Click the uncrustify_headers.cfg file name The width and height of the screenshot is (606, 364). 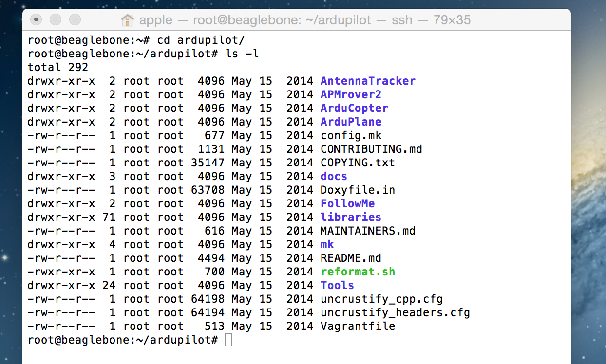[395, 312]
